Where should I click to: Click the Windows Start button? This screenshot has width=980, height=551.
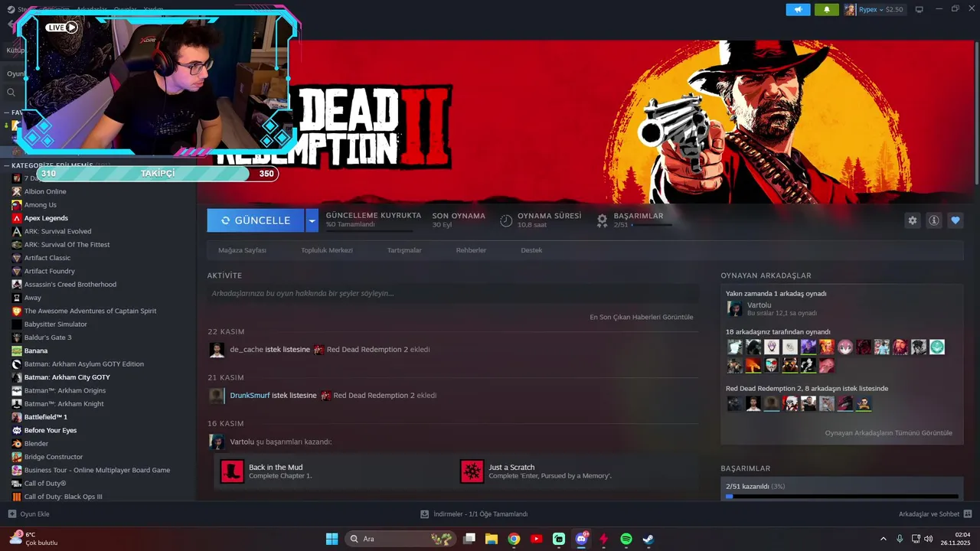pyautogui.click(x=332, y=539)
